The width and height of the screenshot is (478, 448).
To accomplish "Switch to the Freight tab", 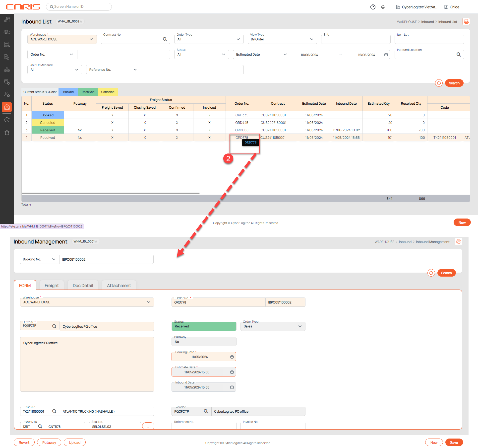I will click(x=52, y=286).
